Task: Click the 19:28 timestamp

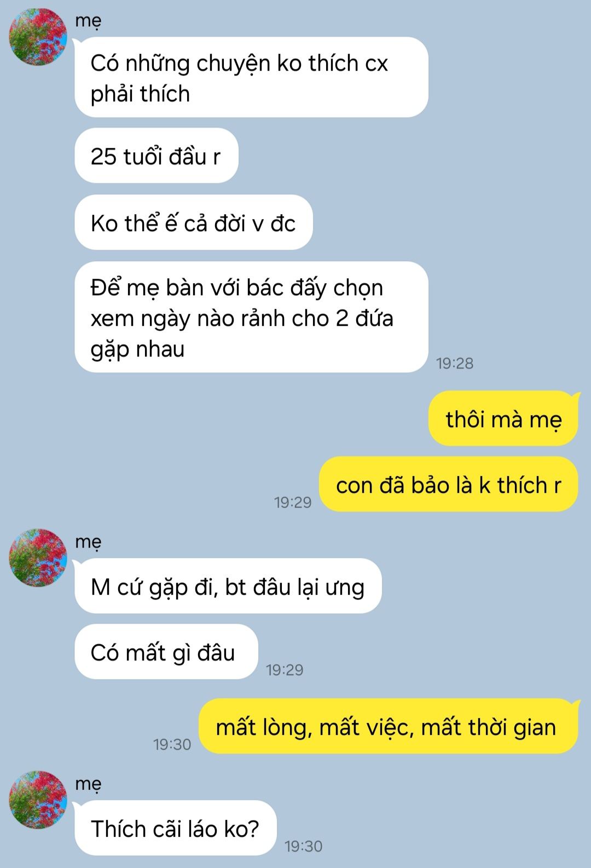Action: tap(455, 363)
